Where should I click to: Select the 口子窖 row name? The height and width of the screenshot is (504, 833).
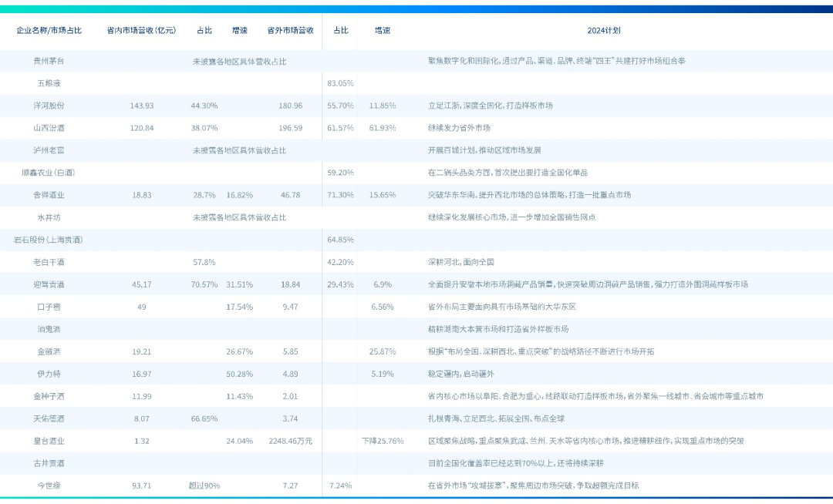pos(49,307)
